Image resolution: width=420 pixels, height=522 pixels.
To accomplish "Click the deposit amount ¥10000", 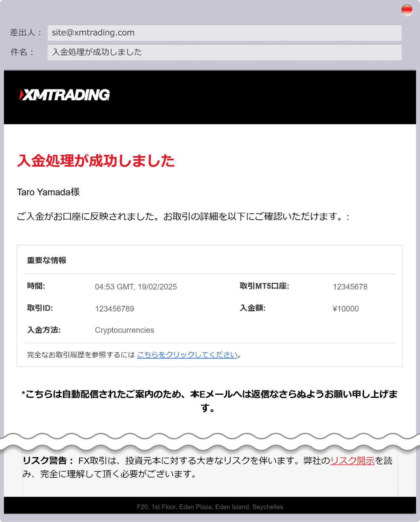I will (x=346, y=309).
